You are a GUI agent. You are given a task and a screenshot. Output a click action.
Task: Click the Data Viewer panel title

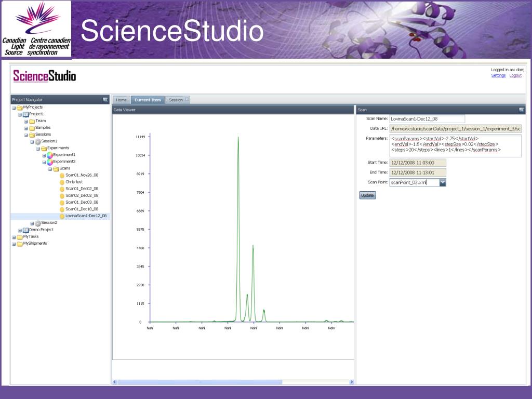click(125, 110)
